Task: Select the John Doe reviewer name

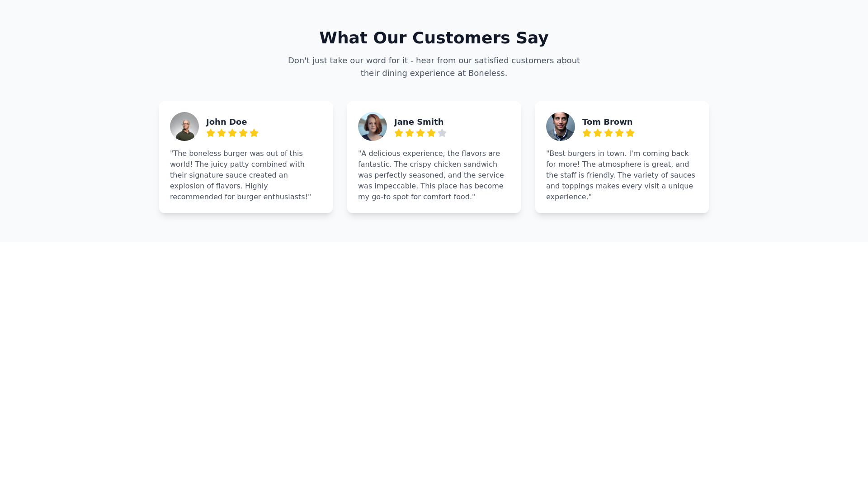Action: [226, 122]
